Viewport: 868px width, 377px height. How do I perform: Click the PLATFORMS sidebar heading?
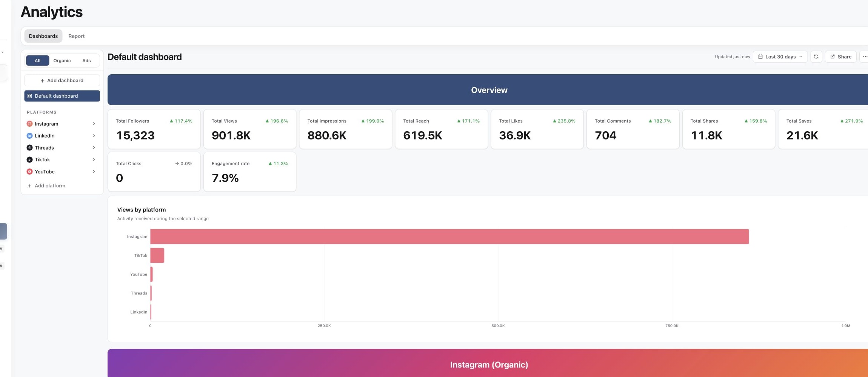coord(42,112)
